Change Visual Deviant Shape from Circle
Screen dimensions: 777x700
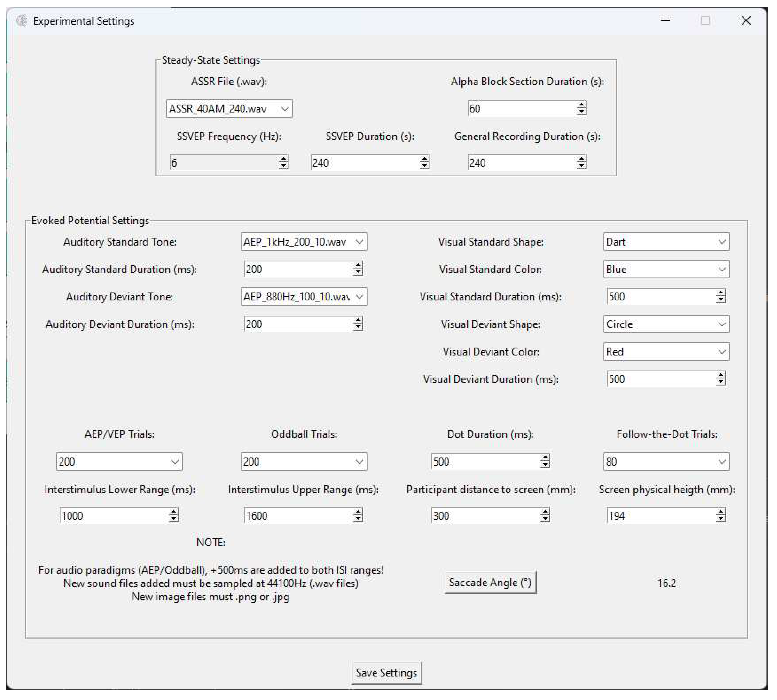click(722, 324)
